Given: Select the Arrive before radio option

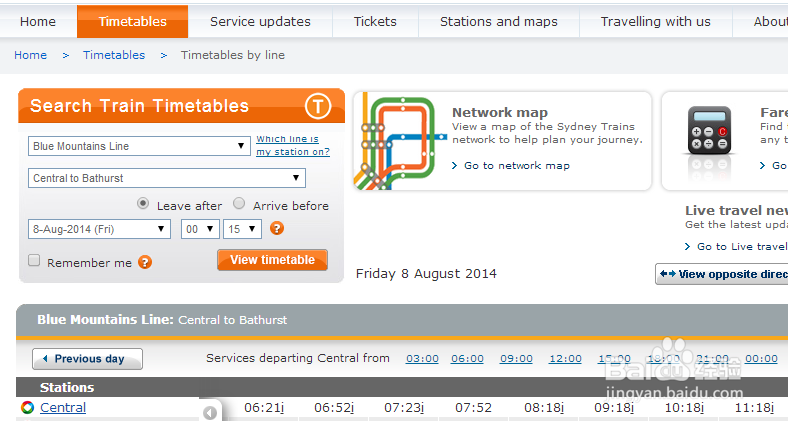Looking at the screenshot, I should [x=239, y=204].
